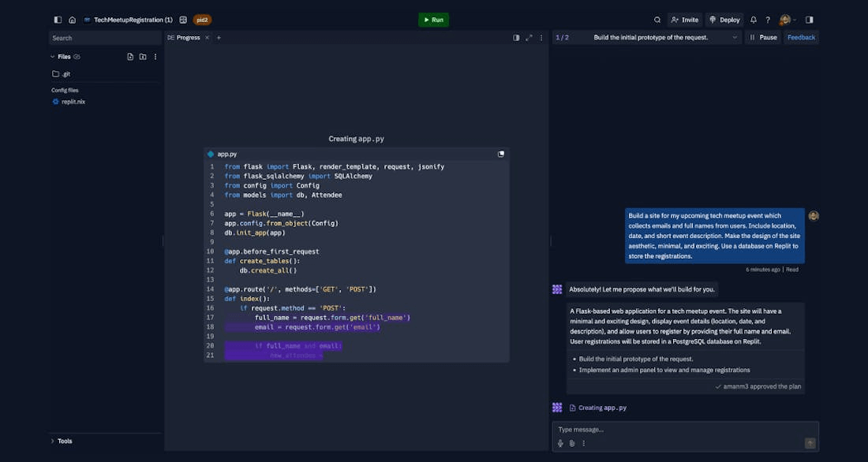Open the layout icon beside project name
This screenshot has height=462, width=868.
click(183, 20)
